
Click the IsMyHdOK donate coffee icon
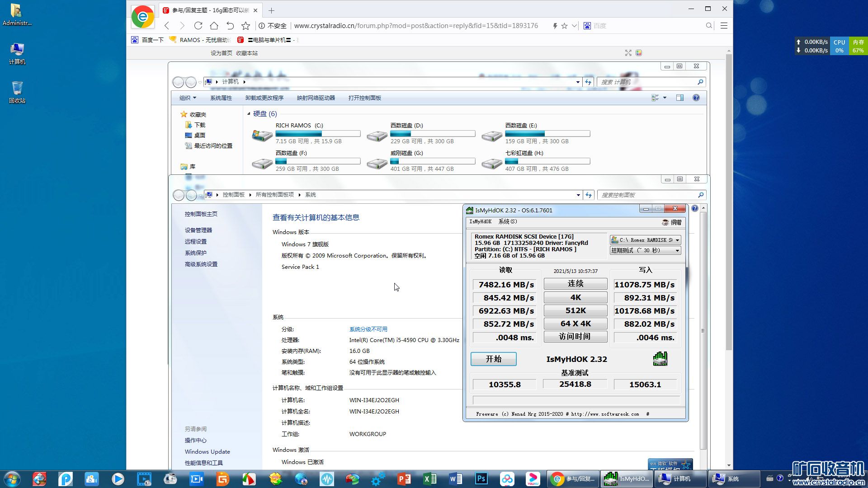(x=665, y=222)
